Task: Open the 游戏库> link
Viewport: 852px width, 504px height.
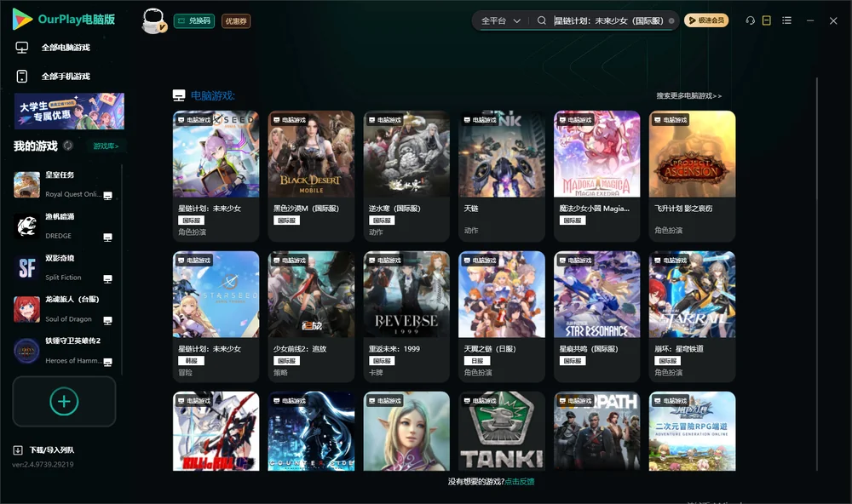Action: point(106,146)
